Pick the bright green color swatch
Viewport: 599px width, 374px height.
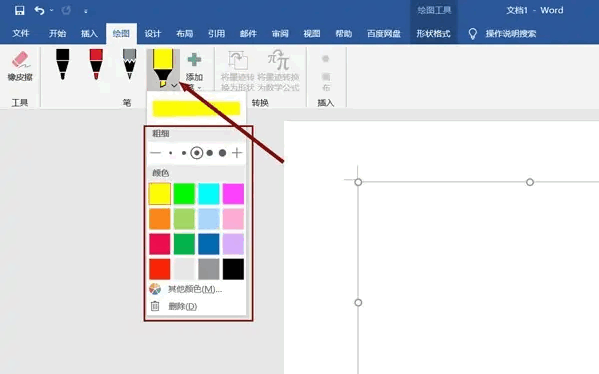click(x=184, y=194)
